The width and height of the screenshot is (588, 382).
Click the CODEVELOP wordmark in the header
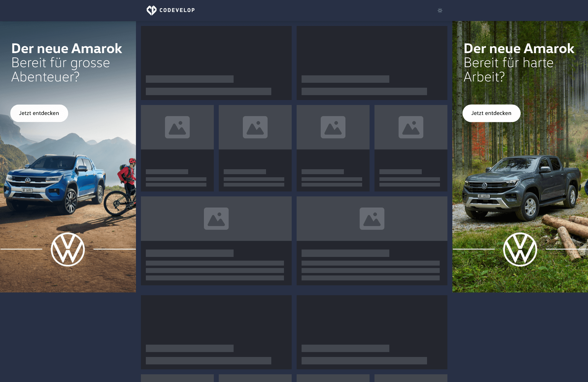(x=177, y=10)
